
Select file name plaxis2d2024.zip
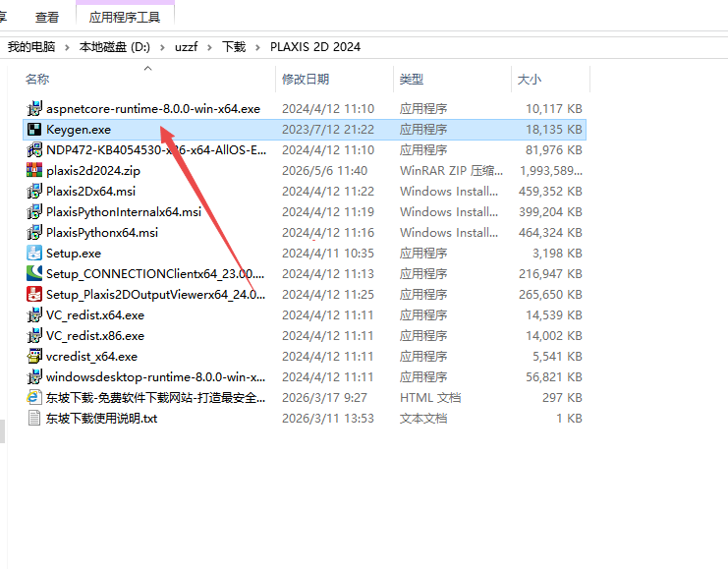point(93,171)
